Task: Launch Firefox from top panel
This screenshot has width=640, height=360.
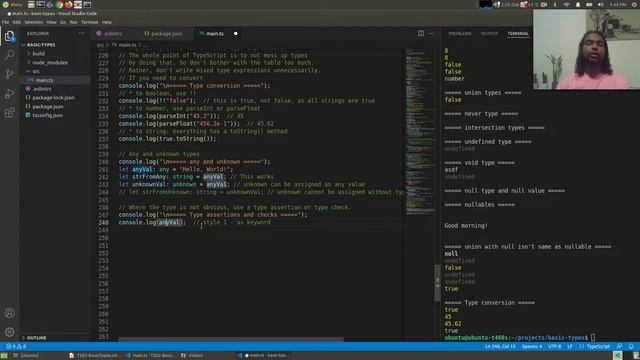Action: pyautogui.click(x=69, y=4)
